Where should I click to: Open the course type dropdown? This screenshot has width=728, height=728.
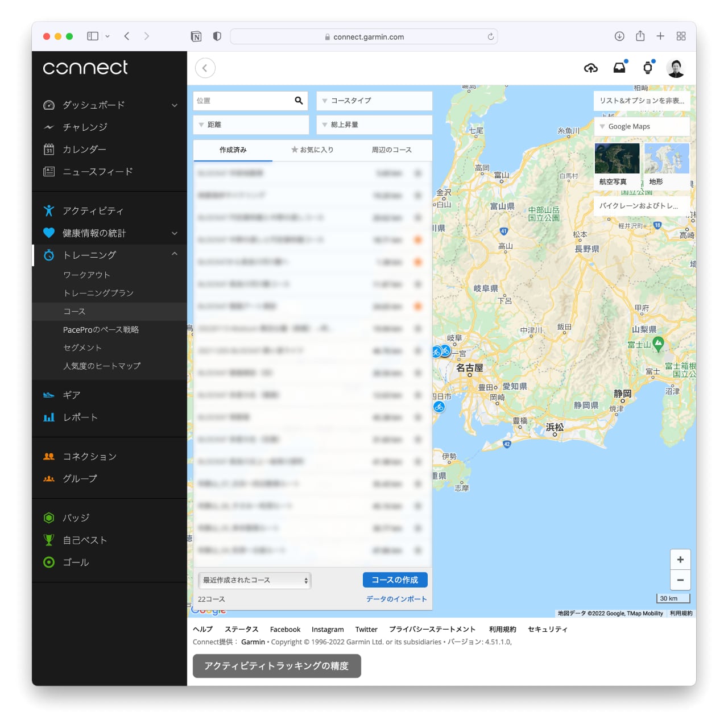(374, 101)
